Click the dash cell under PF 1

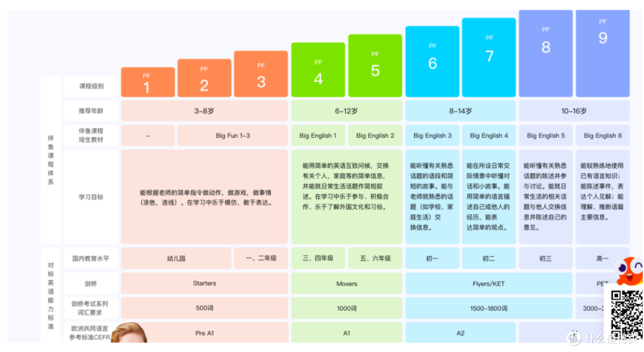148,135
